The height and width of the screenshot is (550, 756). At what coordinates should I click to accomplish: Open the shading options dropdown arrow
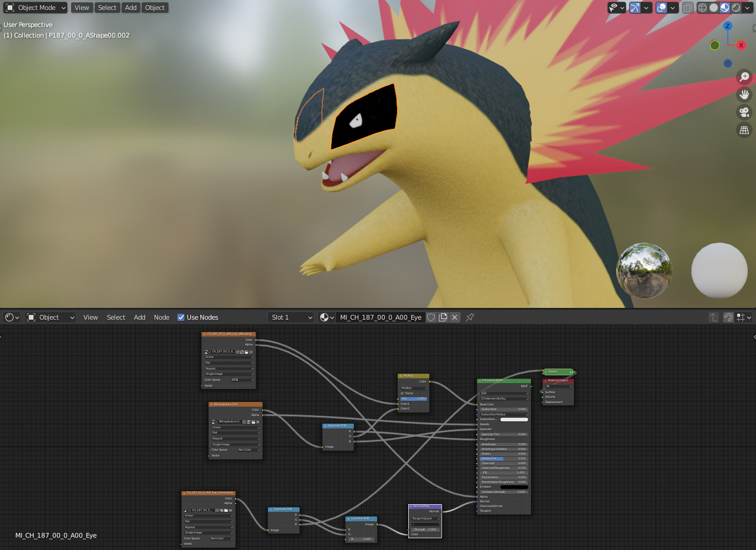pyautogui.click(x=747, y=8)
